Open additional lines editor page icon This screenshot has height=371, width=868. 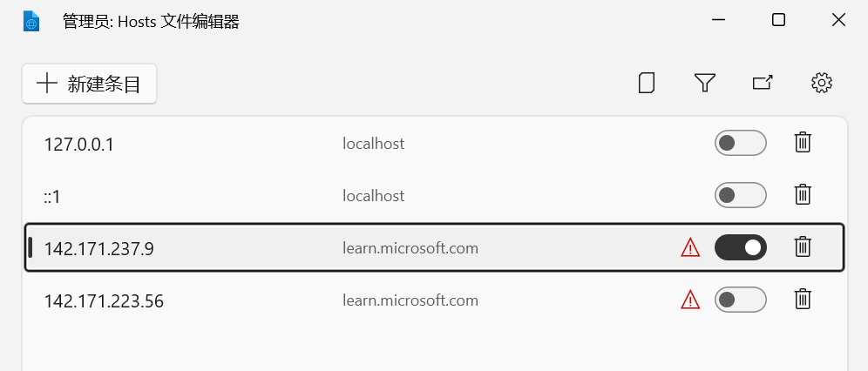647,83
